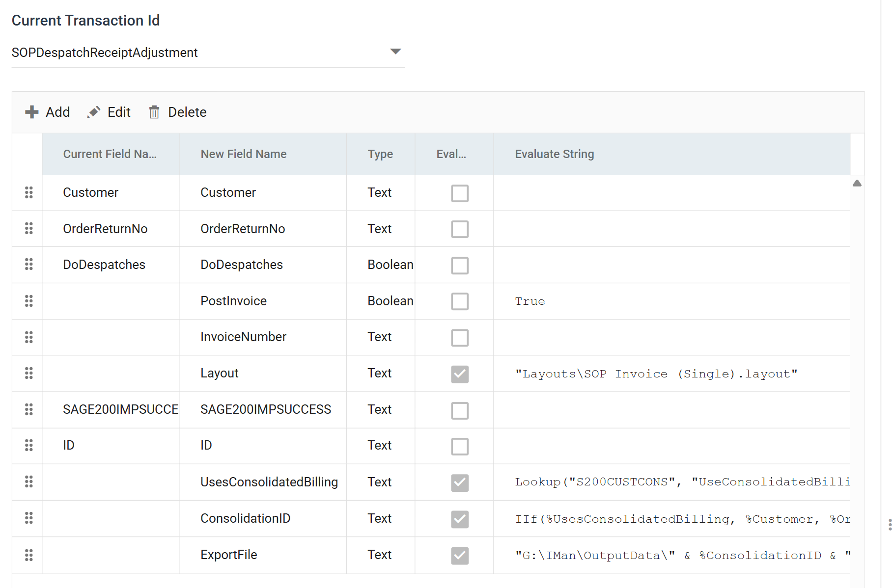Click drag handle for SAGE200IMPSUCCESS row
This screenshot has height=588, width=893.
click(29, 409)
